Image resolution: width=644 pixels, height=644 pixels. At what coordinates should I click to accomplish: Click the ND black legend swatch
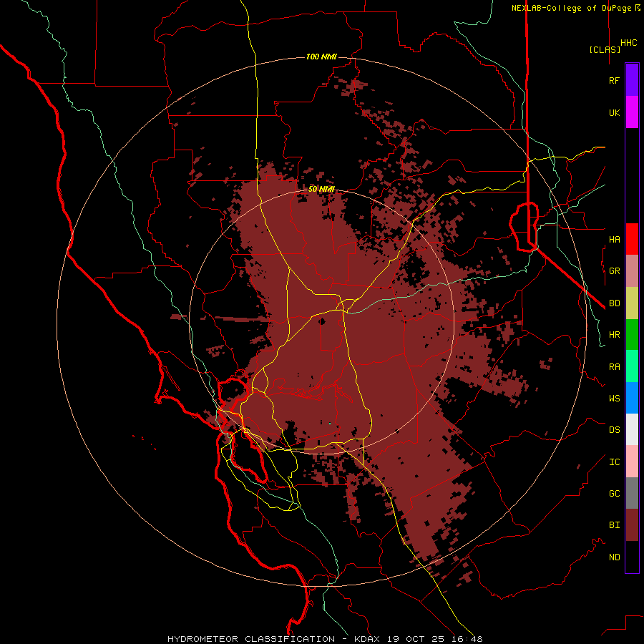click(632, 557)
